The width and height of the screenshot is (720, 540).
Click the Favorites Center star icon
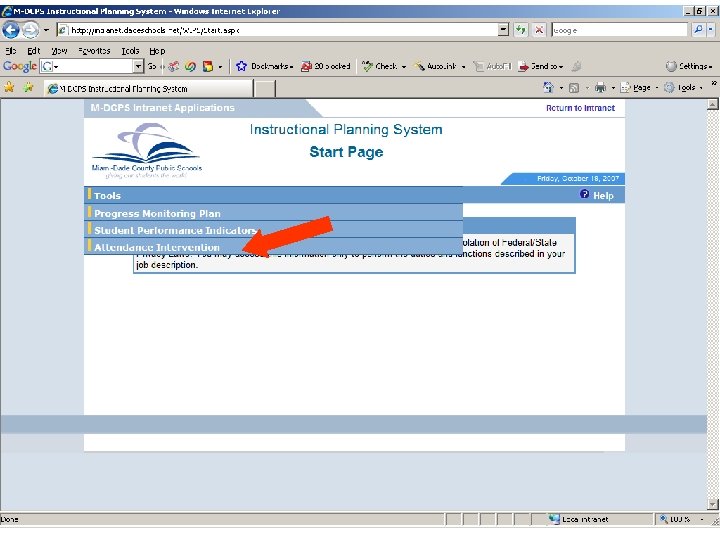click(x=9, y=87)
